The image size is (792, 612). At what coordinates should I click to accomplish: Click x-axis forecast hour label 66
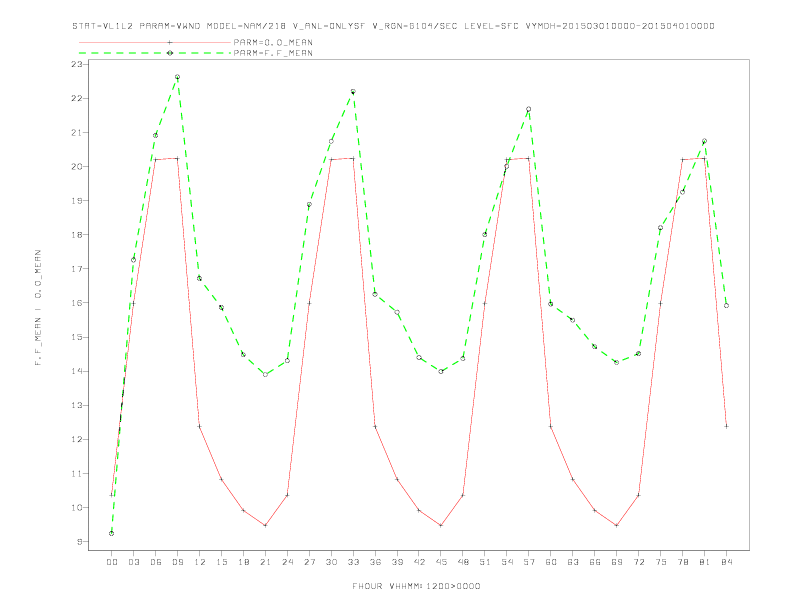(x=595, y=562)
